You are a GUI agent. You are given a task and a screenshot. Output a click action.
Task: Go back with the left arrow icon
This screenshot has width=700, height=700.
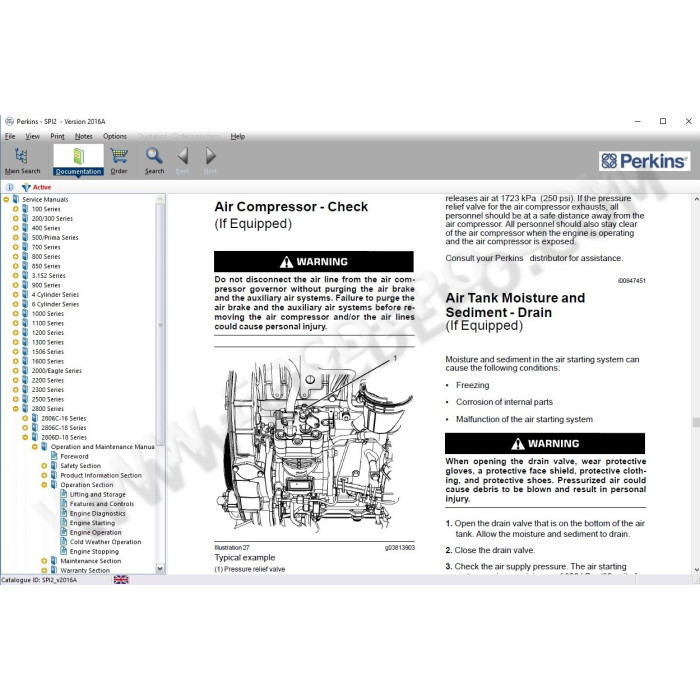click(x=183, y=156)
